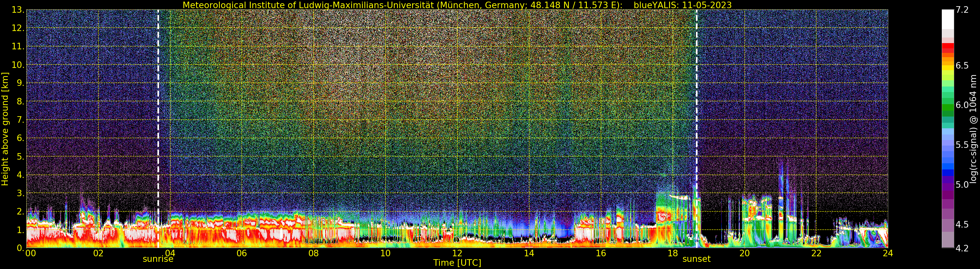
Task: Select the 'sunrise' label below the axis
Action: [158, 259]
